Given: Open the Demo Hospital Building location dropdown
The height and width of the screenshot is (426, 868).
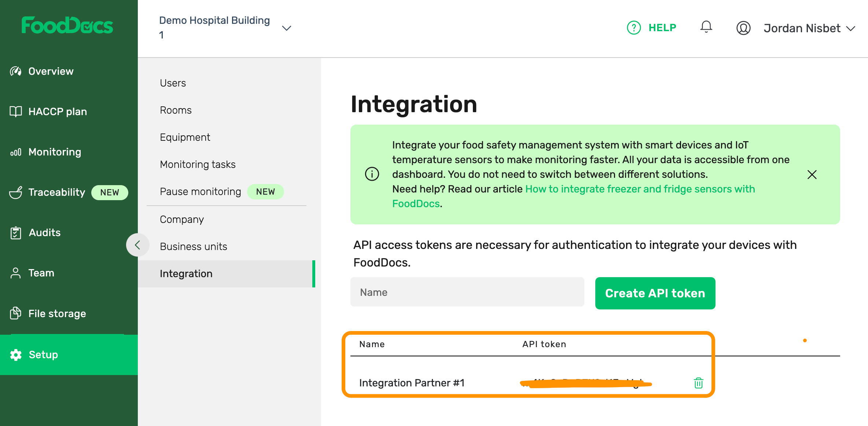Looking at the screenshot, I should (x=287, y=27).
